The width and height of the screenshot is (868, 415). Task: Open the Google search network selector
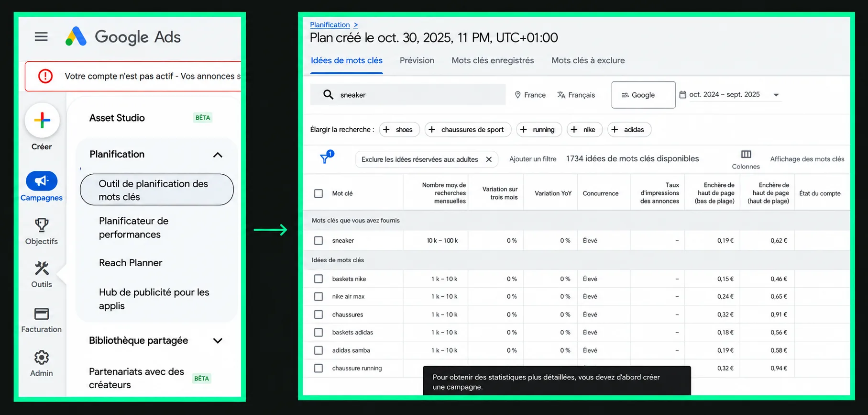[x=643, y=95]
